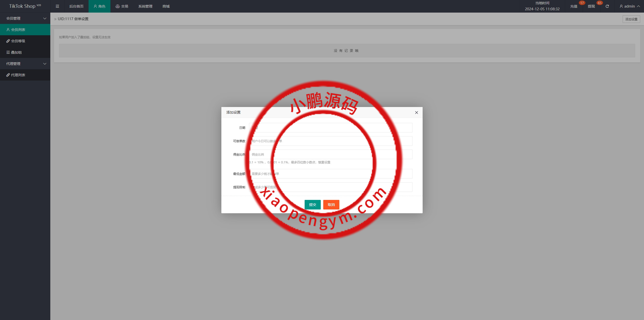Open 充值 notifications with badge 17
The width and height of the screenshot is (644, 320).
click(574, 6)
